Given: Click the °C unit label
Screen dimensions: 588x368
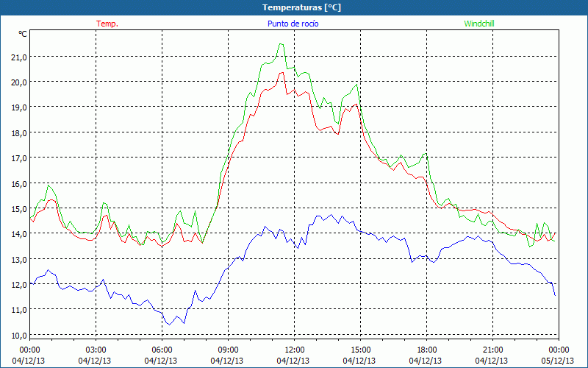Looking at the screenshot, I should coord(23,34).
